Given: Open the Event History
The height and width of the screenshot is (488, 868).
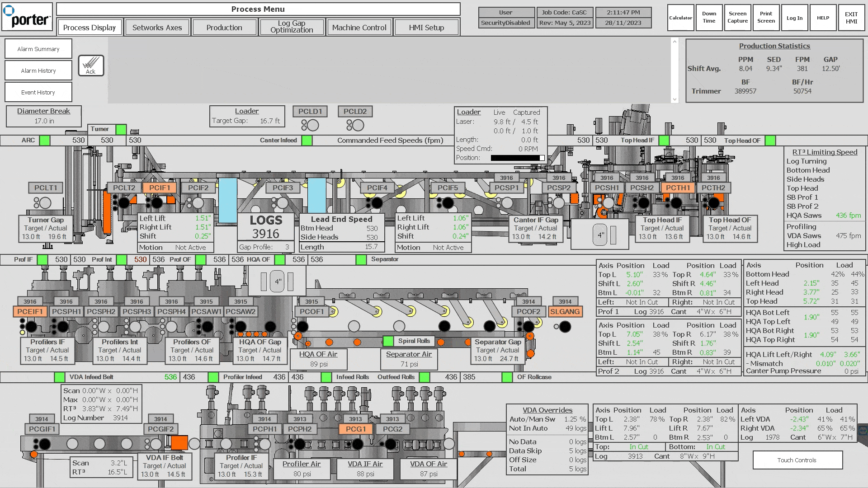Looking at the screenshot, I should tap(38, 92).
